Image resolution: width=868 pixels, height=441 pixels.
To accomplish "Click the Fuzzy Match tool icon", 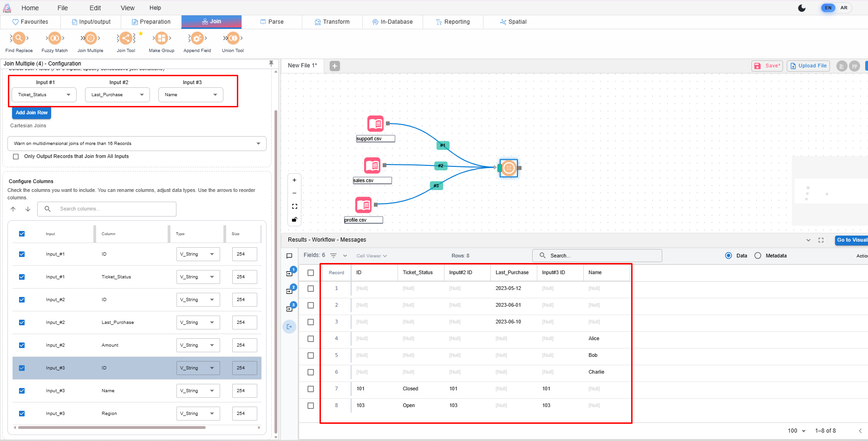I will point(54,39).
